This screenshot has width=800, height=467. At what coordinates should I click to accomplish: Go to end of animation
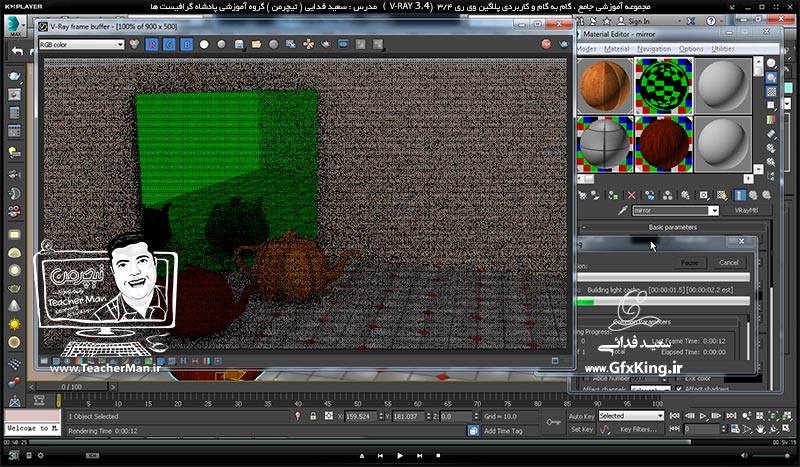(731, 416)
